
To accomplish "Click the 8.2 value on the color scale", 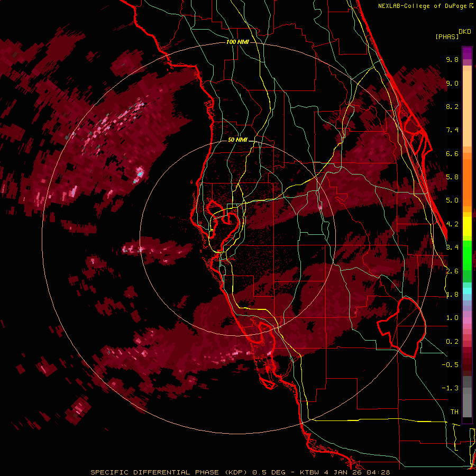I will [x=452, y=106].
